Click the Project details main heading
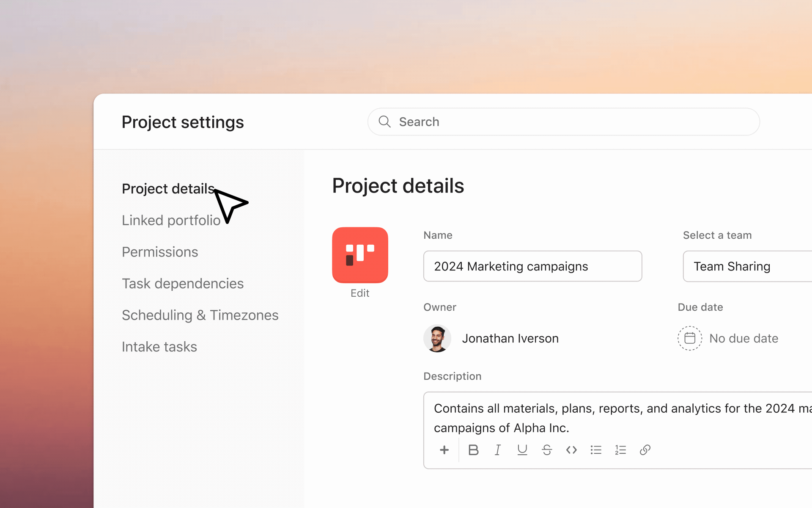Screen dimensions: 812x508 398,186
